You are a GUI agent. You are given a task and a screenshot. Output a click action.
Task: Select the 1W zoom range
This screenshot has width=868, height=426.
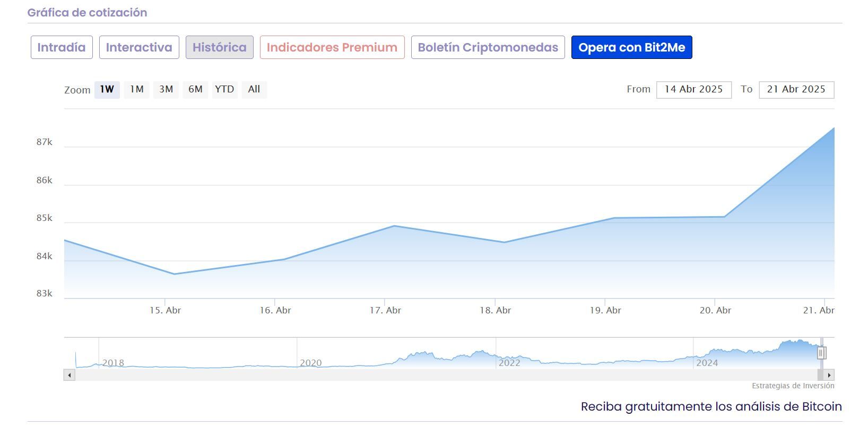(107, 89)
